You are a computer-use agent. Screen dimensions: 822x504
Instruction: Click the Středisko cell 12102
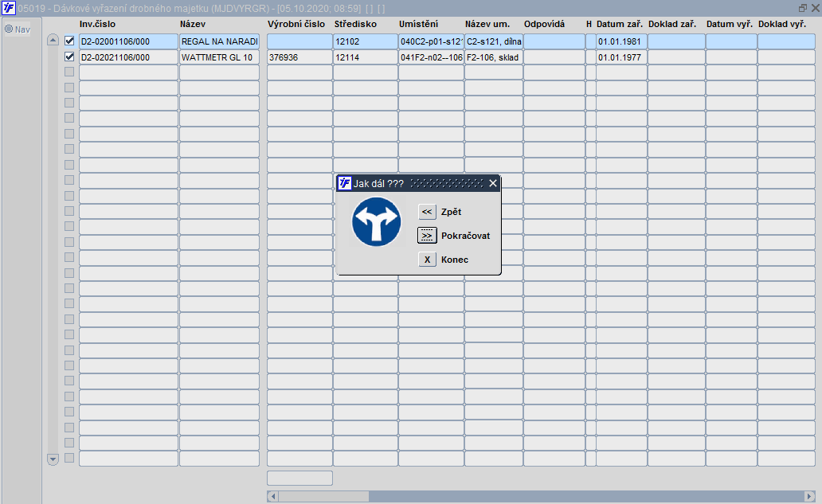pos(366,41)
